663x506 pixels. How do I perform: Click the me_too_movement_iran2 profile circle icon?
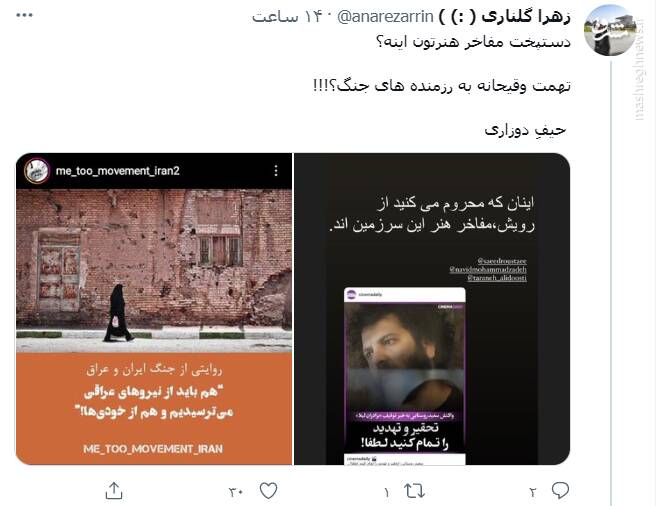37,171
